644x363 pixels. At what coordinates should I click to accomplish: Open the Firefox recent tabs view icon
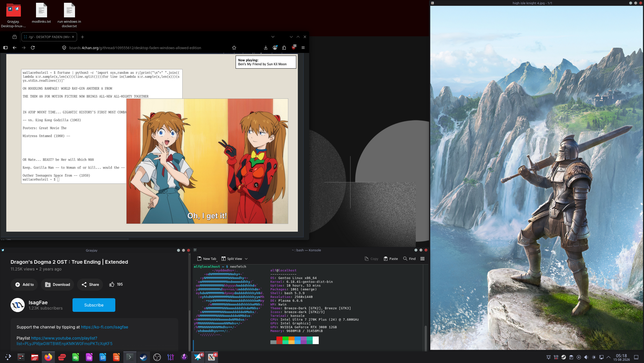tap(15, 37)
